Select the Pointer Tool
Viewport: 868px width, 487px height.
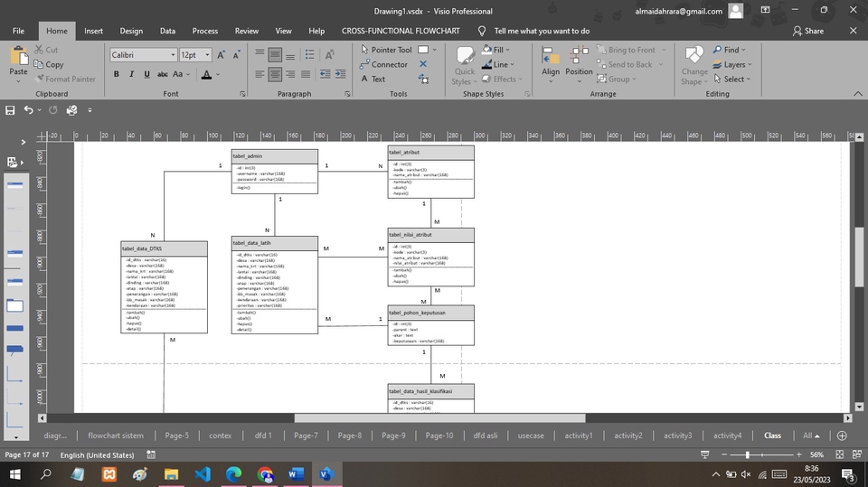(x=386, y=50)
